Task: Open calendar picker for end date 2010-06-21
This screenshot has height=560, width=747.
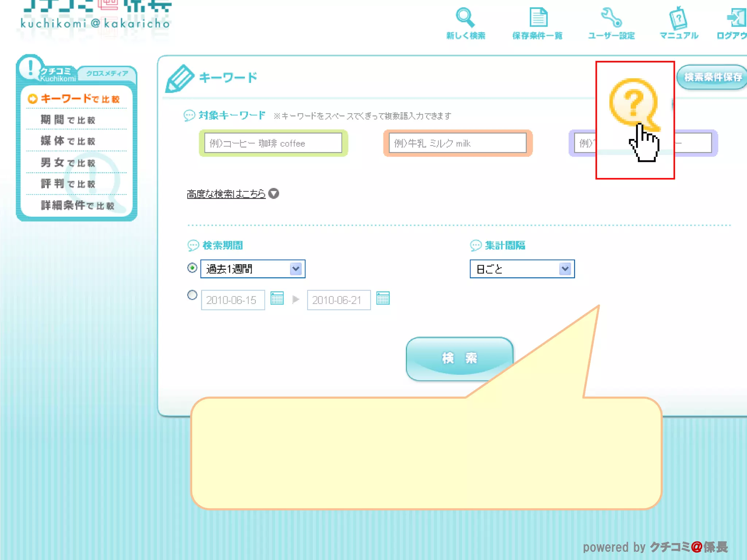Action: [x=383, y=298]
